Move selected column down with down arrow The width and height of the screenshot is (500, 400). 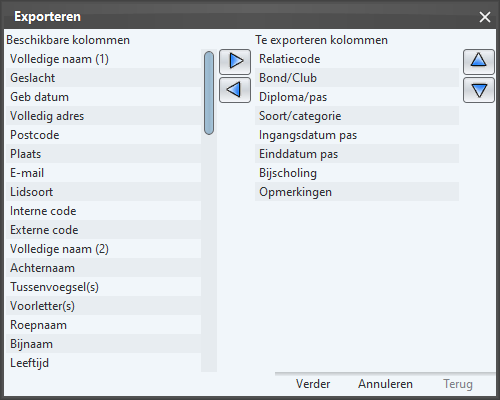[479, 90]
